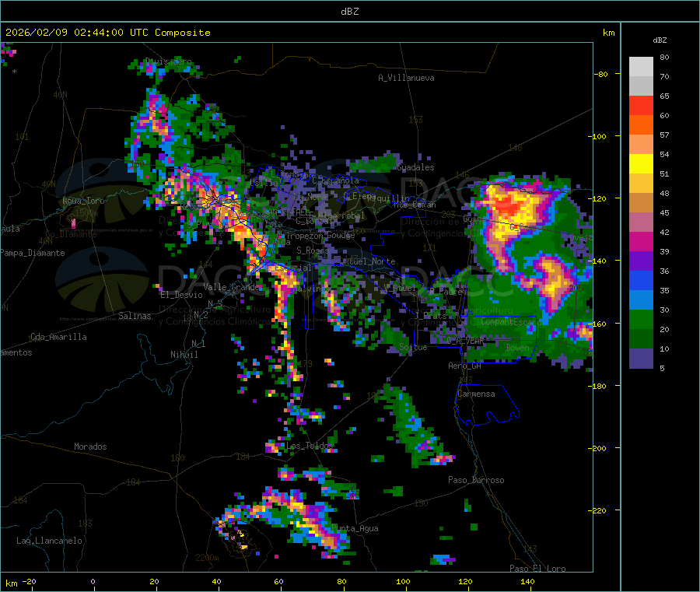The height and width of the screenshot is (592, 700).
Task: Click the 'dBZ' title at top center
Action: coord(349,12)
